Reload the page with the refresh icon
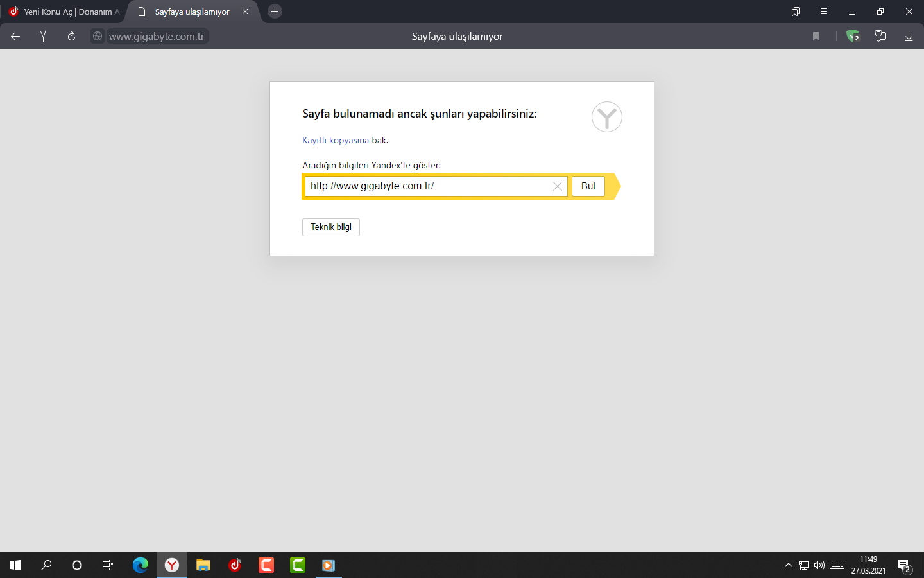Image resolution: width=924 pixels, height=578 pixels. click(71, 37)
